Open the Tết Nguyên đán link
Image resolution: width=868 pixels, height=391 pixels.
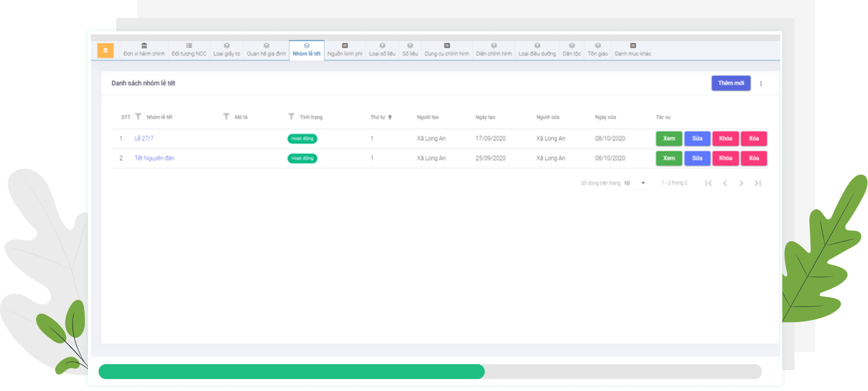click(x=154, y=158)
